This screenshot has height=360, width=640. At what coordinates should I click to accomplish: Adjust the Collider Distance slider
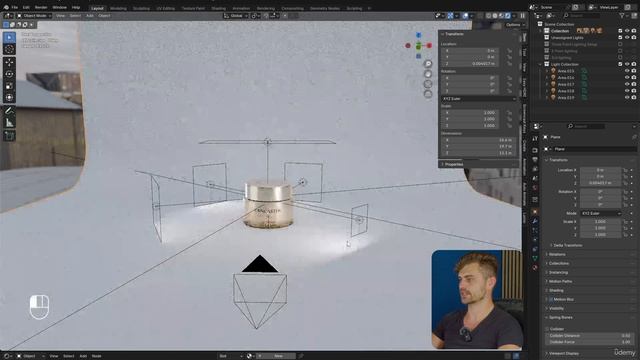click(x=589, y=336)
